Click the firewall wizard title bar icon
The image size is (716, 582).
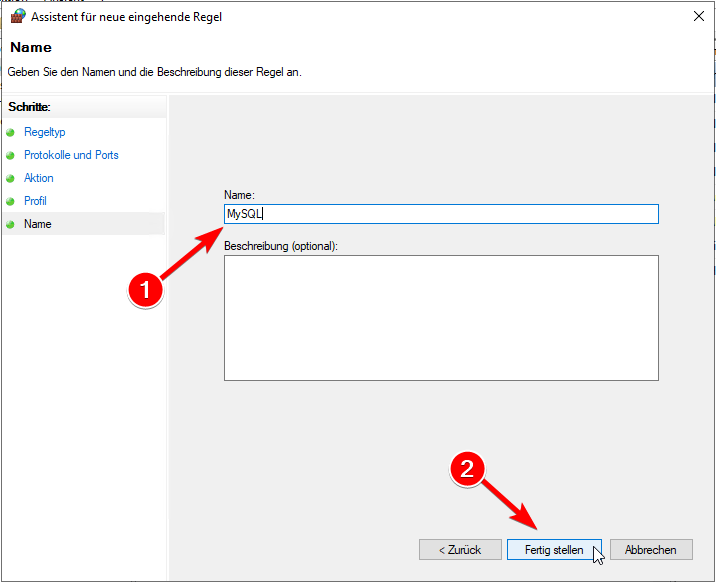click(18, 16)
